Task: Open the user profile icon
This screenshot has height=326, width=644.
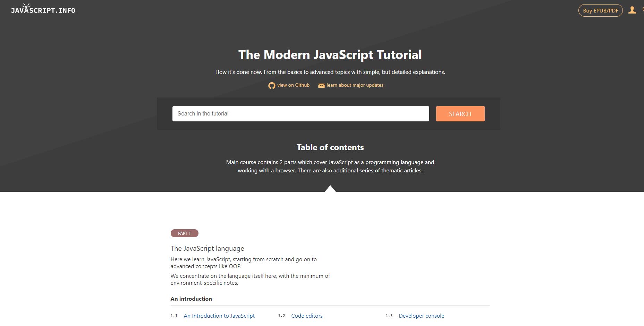Action: point(632,10)
